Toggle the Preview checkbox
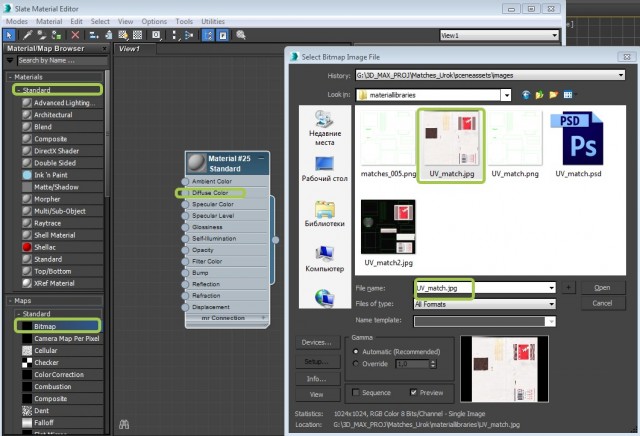This screenshot has height=436, width=640. coord(412,394)
